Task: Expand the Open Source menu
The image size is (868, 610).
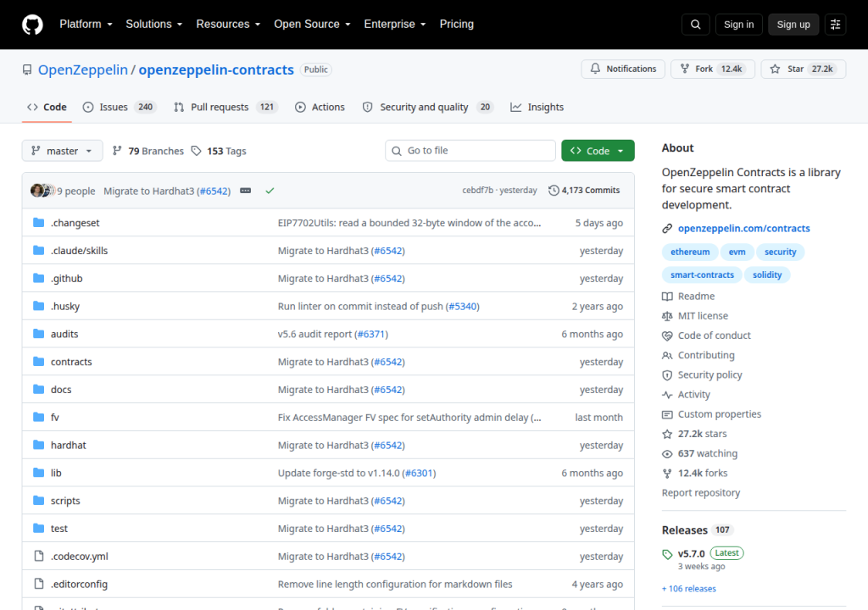Action: [x=312, y=25]
